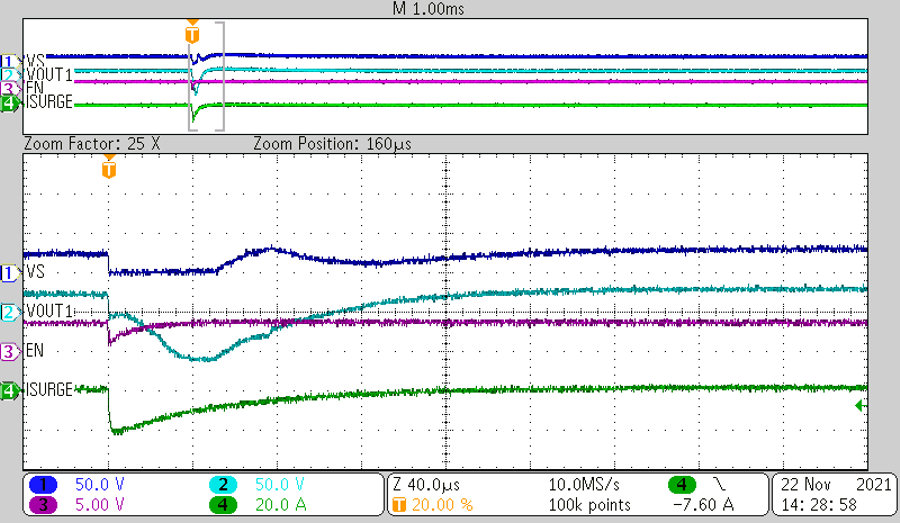This screenshot has height=523, width=900.
Task: Click the 20.00 % trigger position value
Action: tap(443, 505)
